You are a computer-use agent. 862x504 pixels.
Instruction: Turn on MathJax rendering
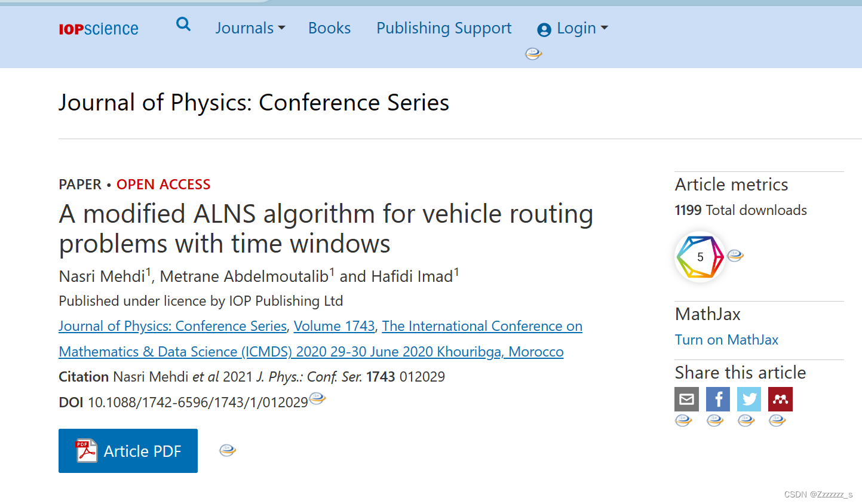point(726,339)
